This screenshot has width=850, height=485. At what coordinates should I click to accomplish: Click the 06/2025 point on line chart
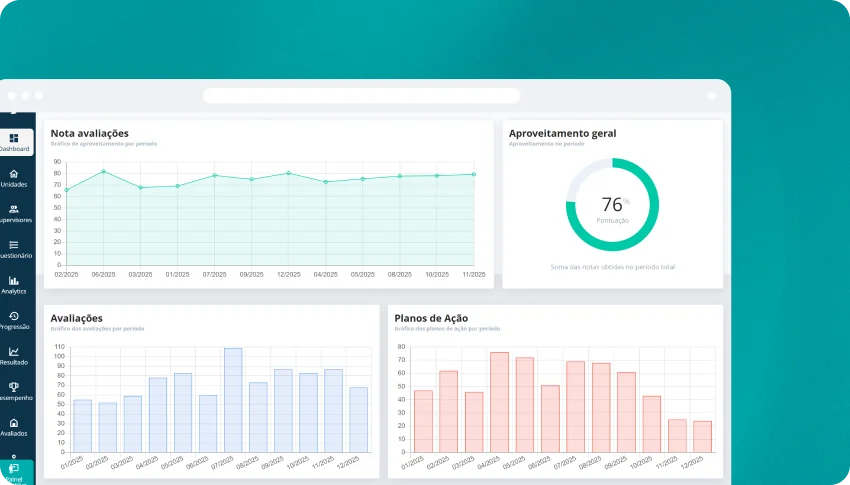[x=103, y=172]
